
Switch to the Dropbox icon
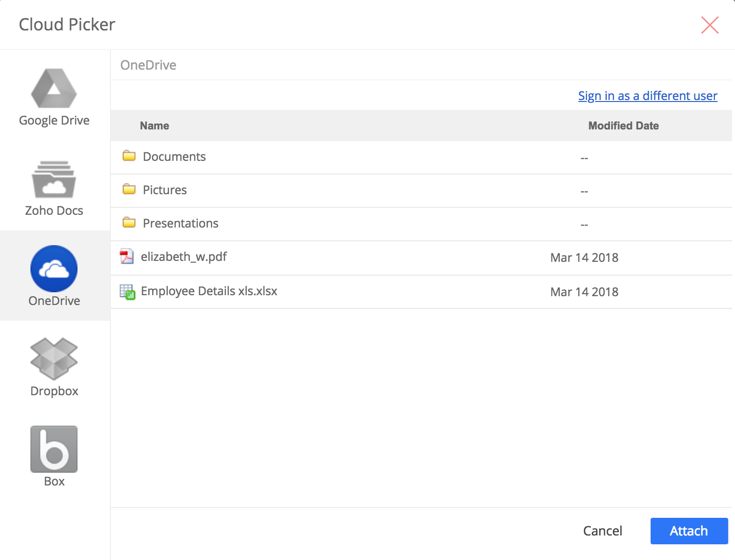point(54,359)
